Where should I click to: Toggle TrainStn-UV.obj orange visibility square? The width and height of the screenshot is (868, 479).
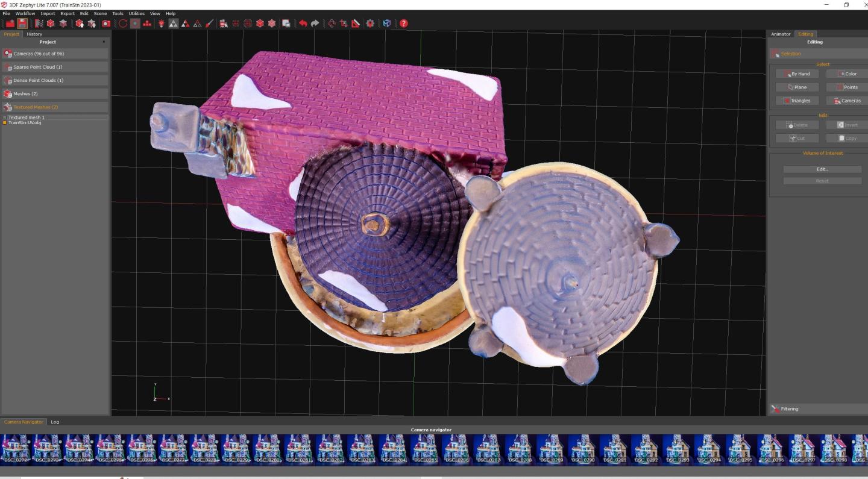[x=5, y=122]
